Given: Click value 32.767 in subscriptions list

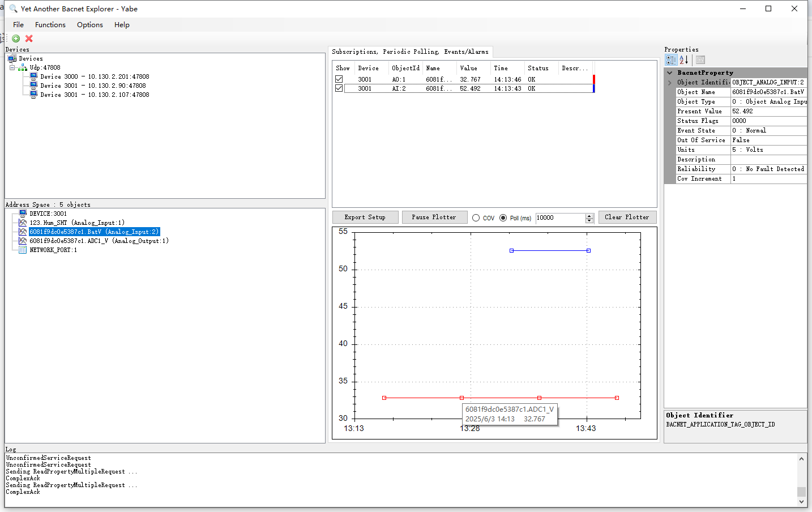Looking at the screenshot, I should (470, 79).
